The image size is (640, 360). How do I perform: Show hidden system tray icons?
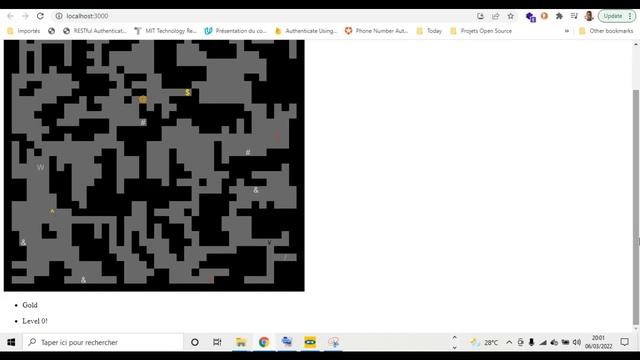(509, 342)
